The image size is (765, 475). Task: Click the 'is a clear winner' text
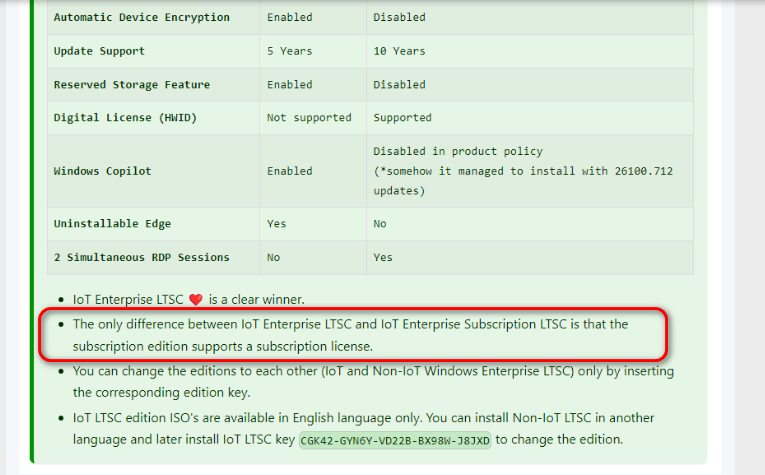click(x=257, y=299)
